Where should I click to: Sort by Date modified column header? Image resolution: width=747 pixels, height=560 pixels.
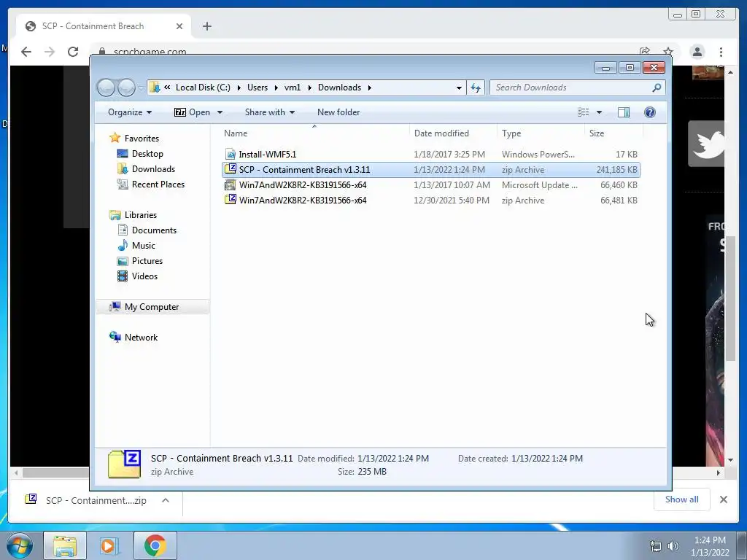click(453, 133)
